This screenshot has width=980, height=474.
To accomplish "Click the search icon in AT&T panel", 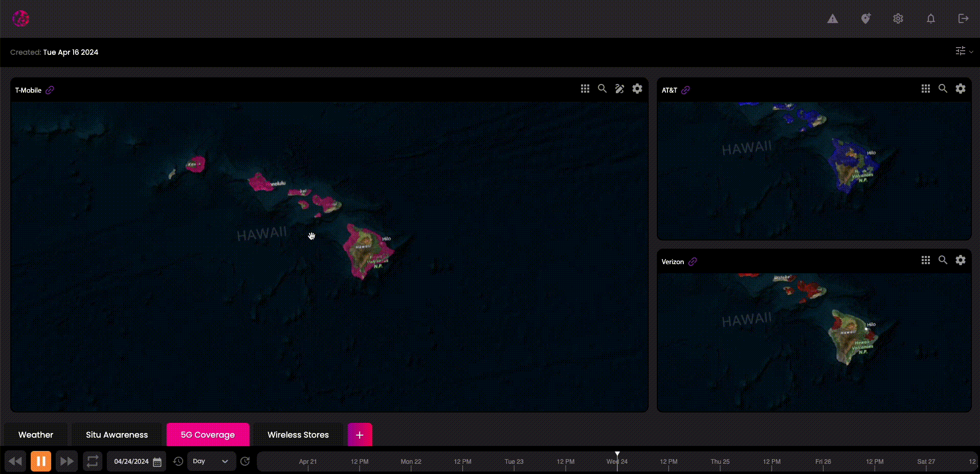I will [943, 89].
